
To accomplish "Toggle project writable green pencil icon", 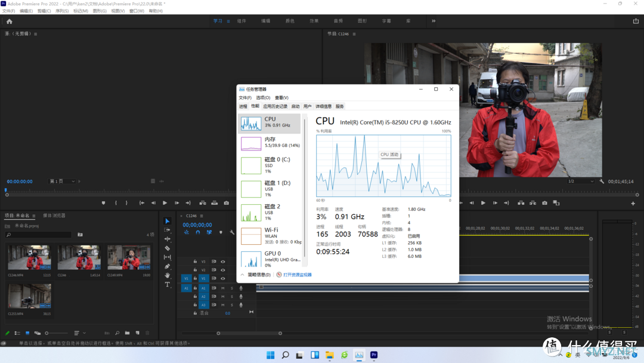I will click(7, 333).
